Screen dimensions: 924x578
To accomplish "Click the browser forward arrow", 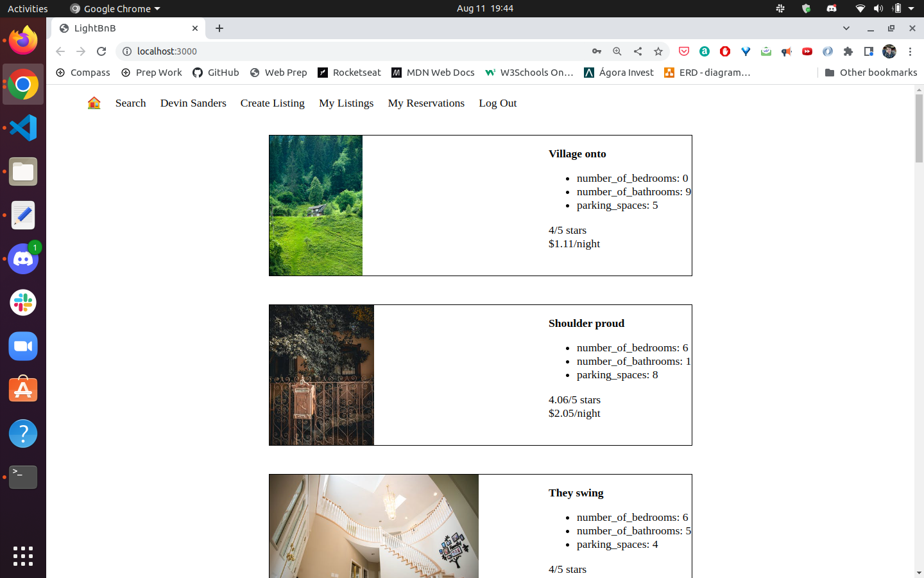I will [81, 51].
